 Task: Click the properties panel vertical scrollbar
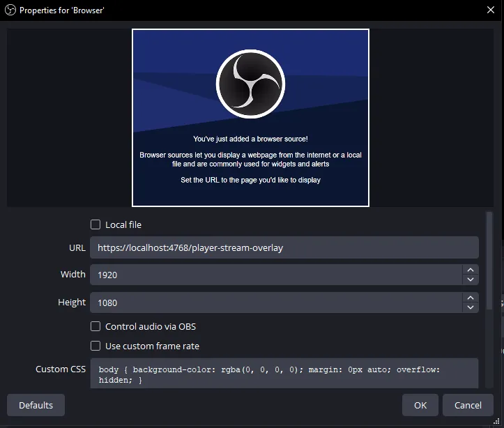(x=489, y=261)
